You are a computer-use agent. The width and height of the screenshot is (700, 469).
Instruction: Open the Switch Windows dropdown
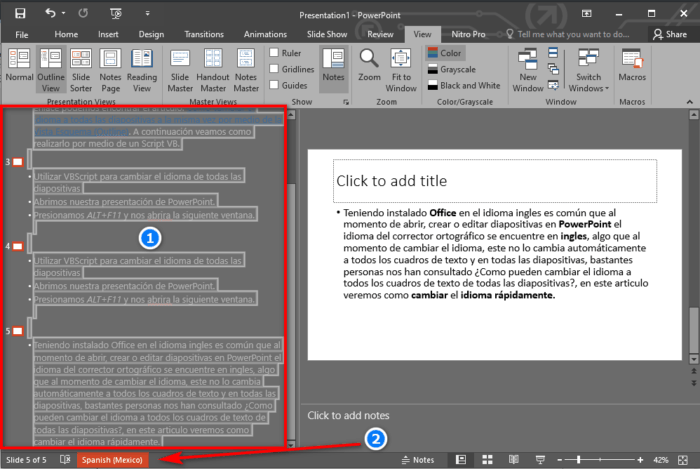[x=588, y=70]
